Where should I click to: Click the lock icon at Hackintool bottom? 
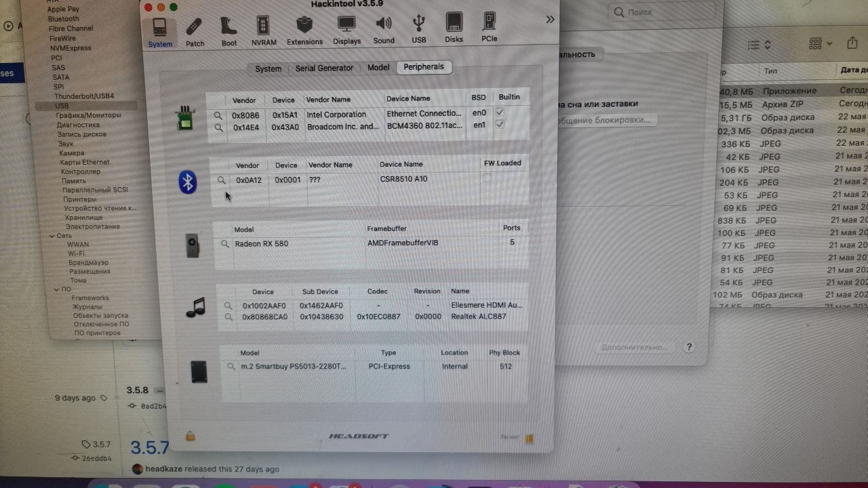pyautogui.click(x=190, y=436)
